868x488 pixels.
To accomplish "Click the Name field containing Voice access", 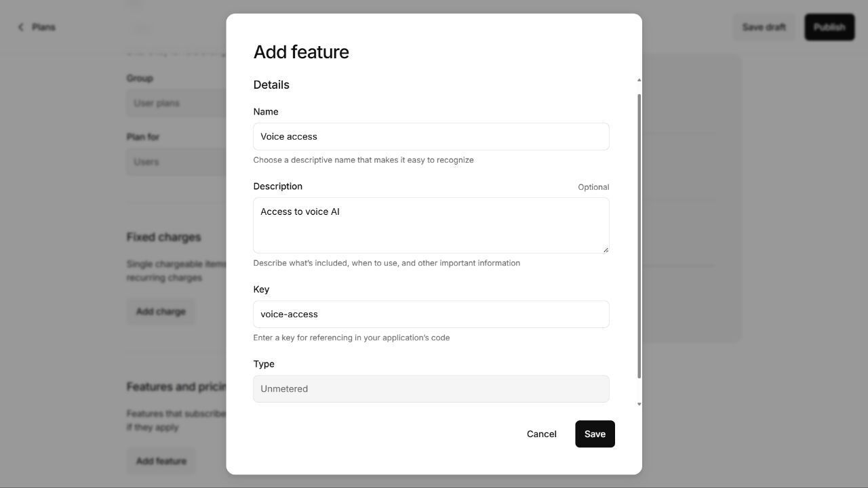I will (431, 137).
